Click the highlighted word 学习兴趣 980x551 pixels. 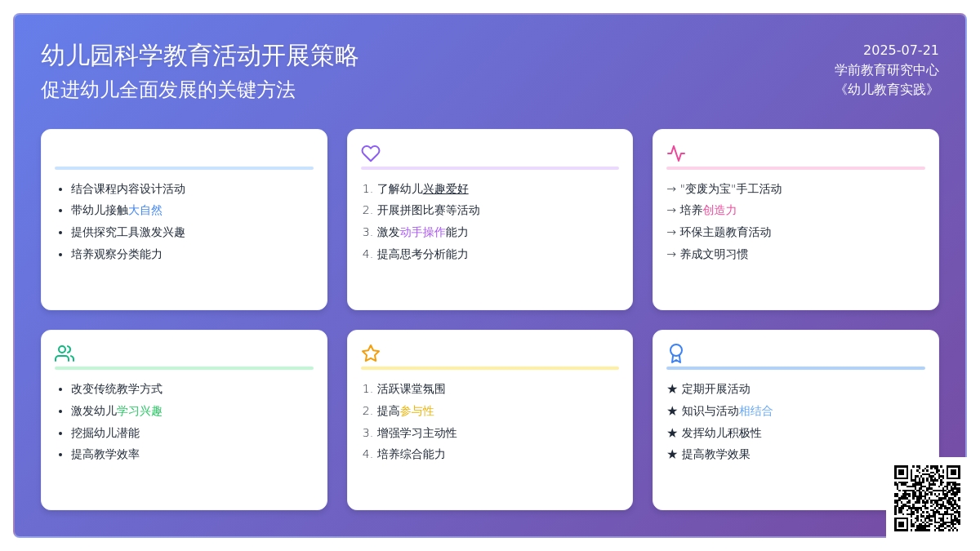click(140, 411)
